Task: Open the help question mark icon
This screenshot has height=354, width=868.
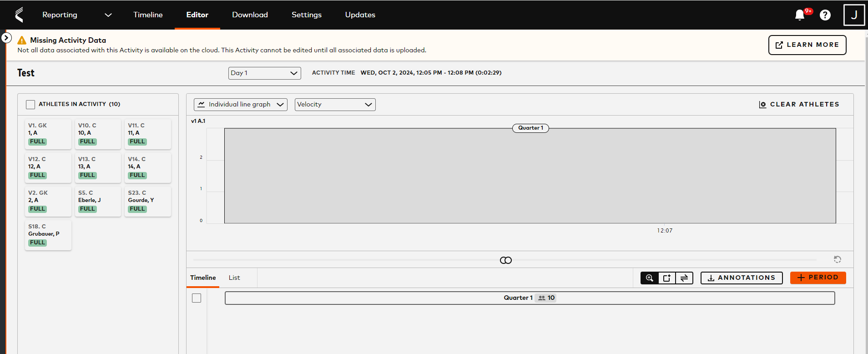Action: tap(825, 15)
